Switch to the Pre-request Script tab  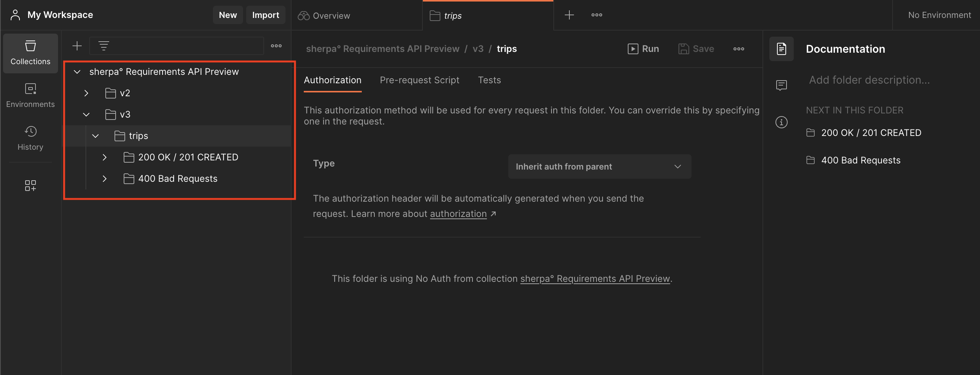coord(419,80)
